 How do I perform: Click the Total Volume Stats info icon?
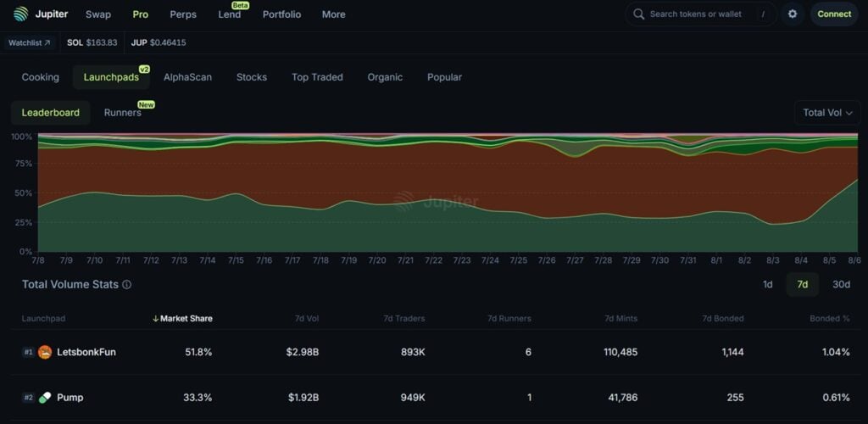pos(127,285)
